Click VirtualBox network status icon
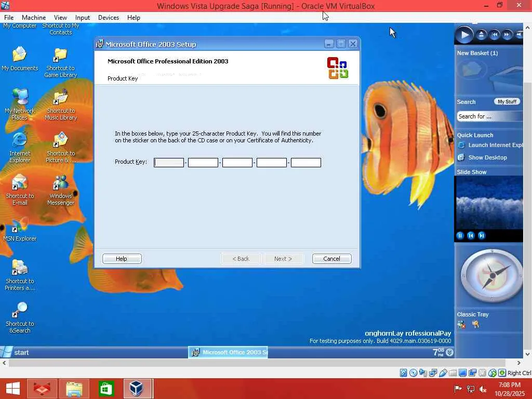This screenshot has width=532, height=399. (x=433, y=373)
